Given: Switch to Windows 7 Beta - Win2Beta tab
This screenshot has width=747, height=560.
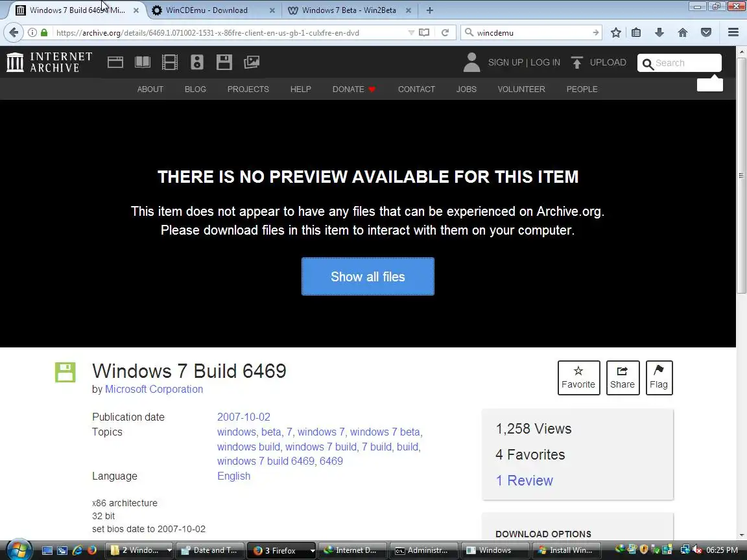Looking at the screenshot, I should (x=349, y=10).
